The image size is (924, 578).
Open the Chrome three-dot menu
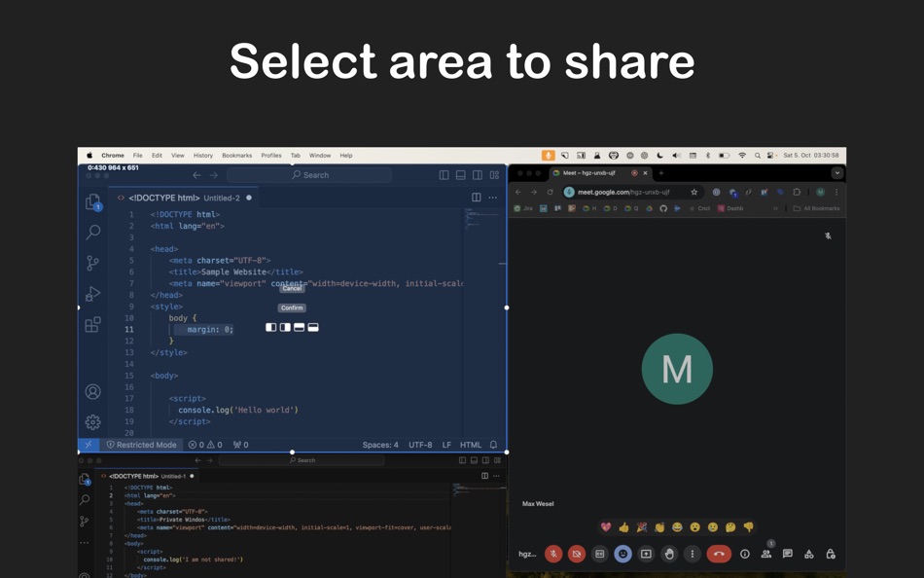[x=836, y=193]
